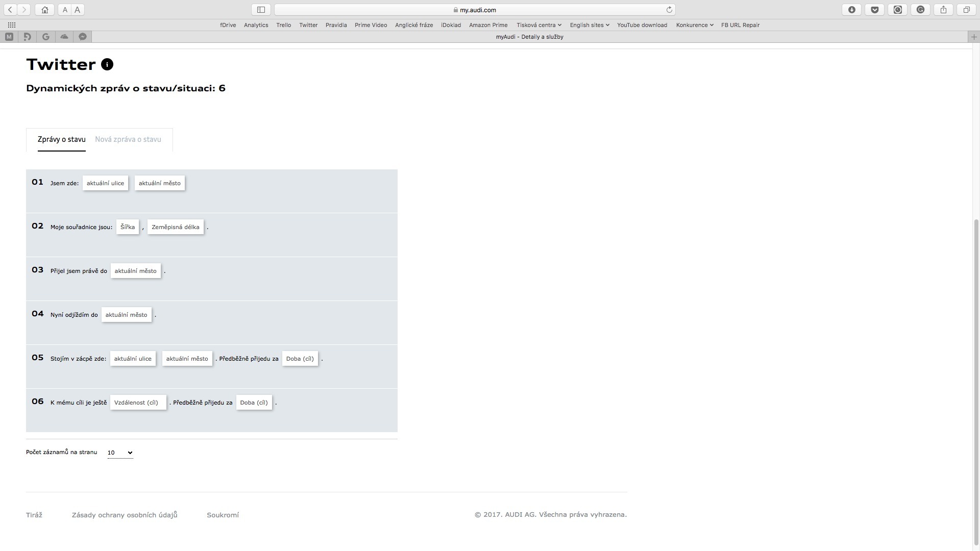Show all tabs overview
The width and height of the screenshot is (980, 551).
(x=966, y=10)
